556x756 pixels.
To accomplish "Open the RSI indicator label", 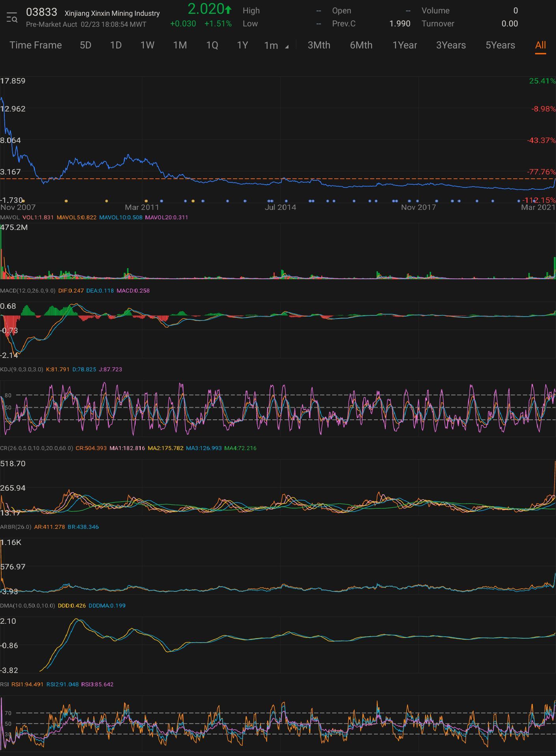I will tap(4, 684).
